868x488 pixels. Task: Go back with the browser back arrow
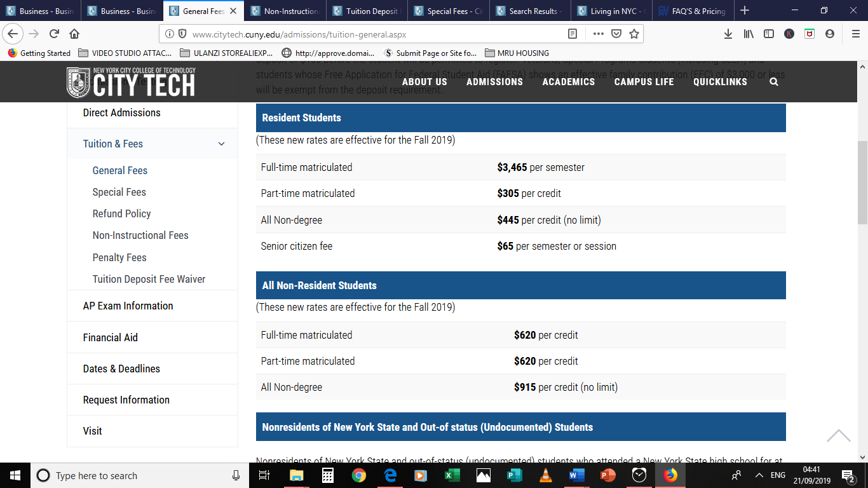(x=13, y=34)
